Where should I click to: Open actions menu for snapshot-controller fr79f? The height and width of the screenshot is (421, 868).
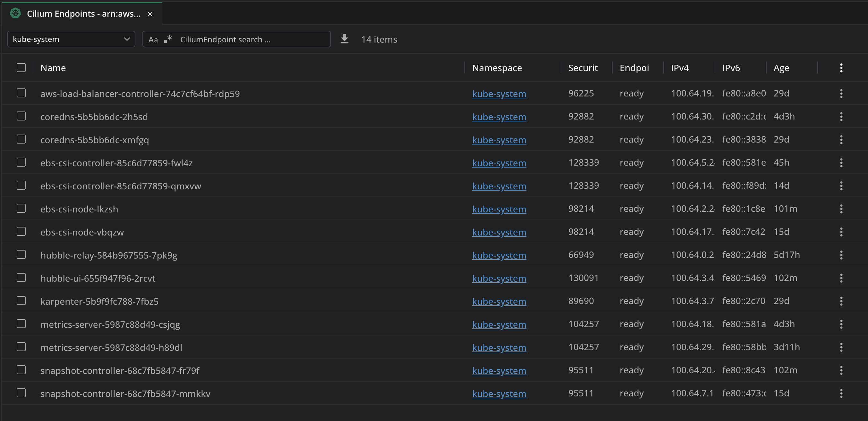tap(841, 370)
